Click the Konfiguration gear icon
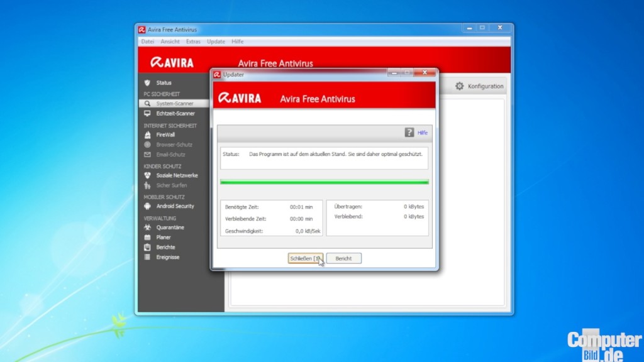The height and width of the screenshot is (362, 644). (460, 86)
